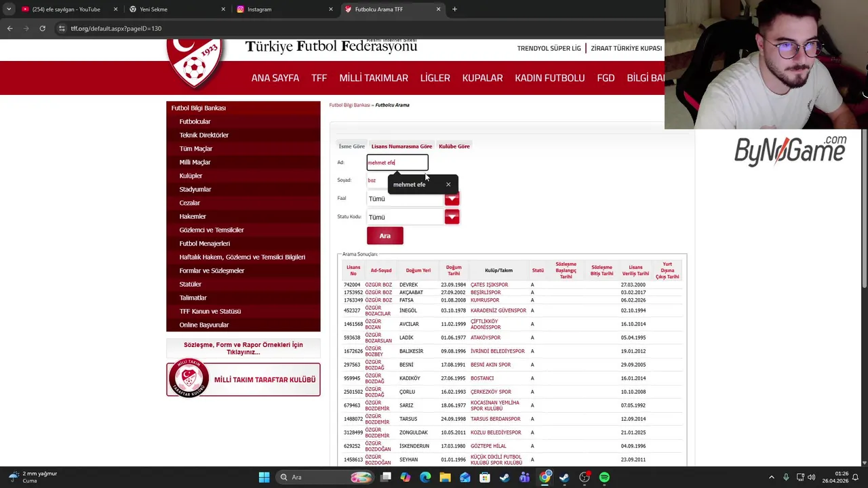Show hidden system tray icons
The width and height of the screenshot is (868, 488).
click(x=771, y=477)
